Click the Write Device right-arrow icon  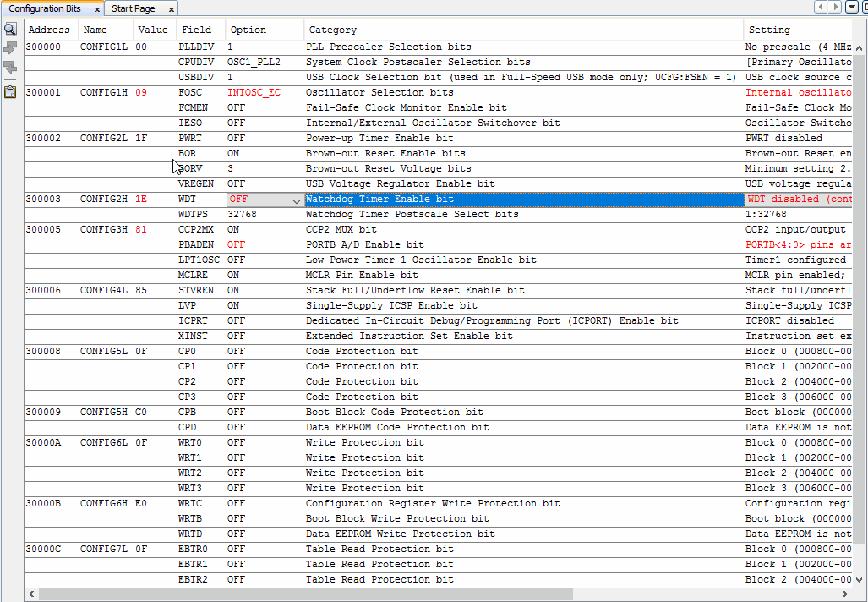coord(10,47)
